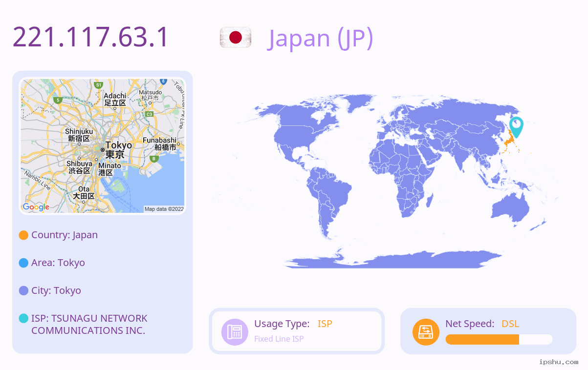Image resolution: width=588 pixels, height=370 pixels.
Task: Click the orange 'DSL' value
Action: (510, 324)
